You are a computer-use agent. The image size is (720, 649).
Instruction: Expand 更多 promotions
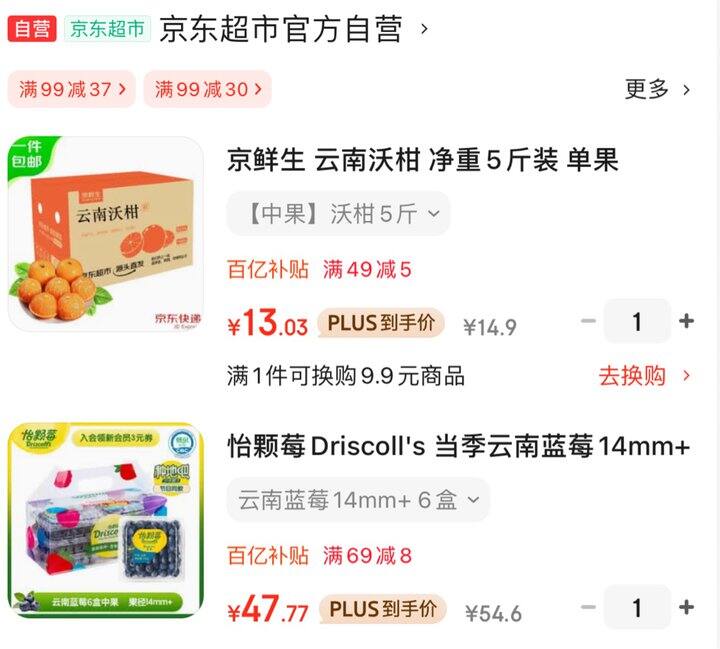point(657,89)
